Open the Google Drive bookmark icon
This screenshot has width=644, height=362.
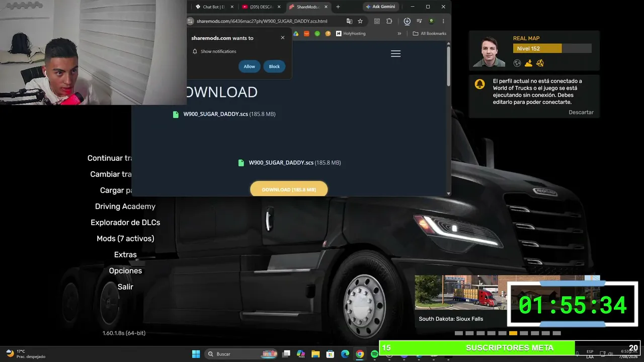[x=296, y=34]
